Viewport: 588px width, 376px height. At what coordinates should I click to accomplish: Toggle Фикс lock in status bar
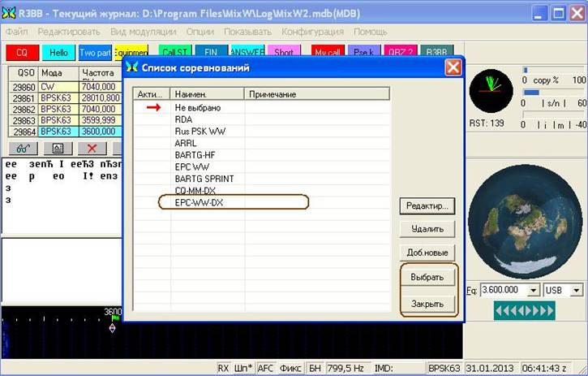[291, 368]
